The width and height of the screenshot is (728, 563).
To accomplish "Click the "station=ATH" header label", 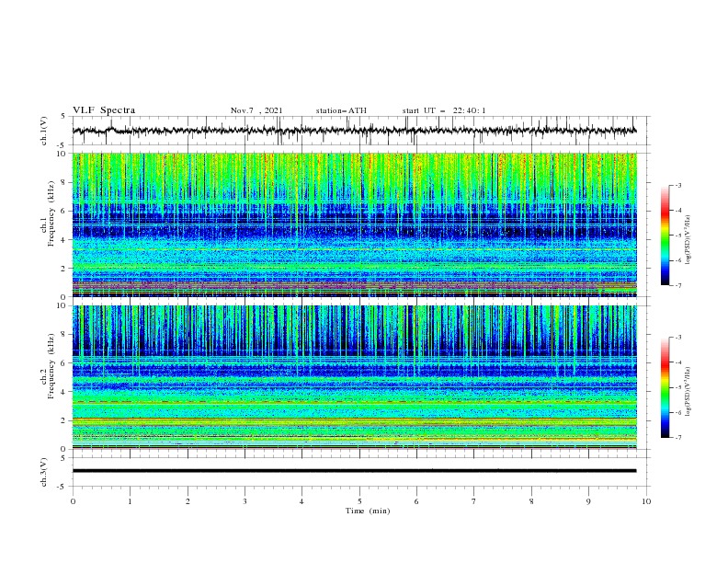I will pyautogui.click(x=341, y=110).
